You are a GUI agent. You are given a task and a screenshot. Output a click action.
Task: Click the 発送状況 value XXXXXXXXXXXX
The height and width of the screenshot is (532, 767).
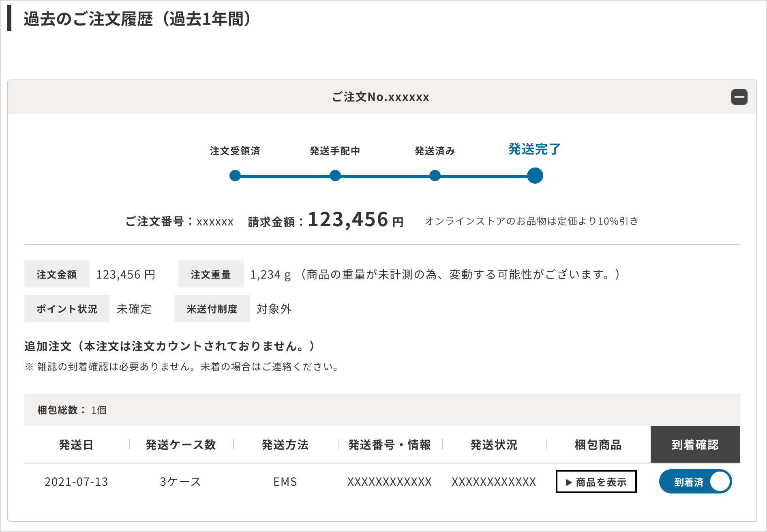click(494, 482)
